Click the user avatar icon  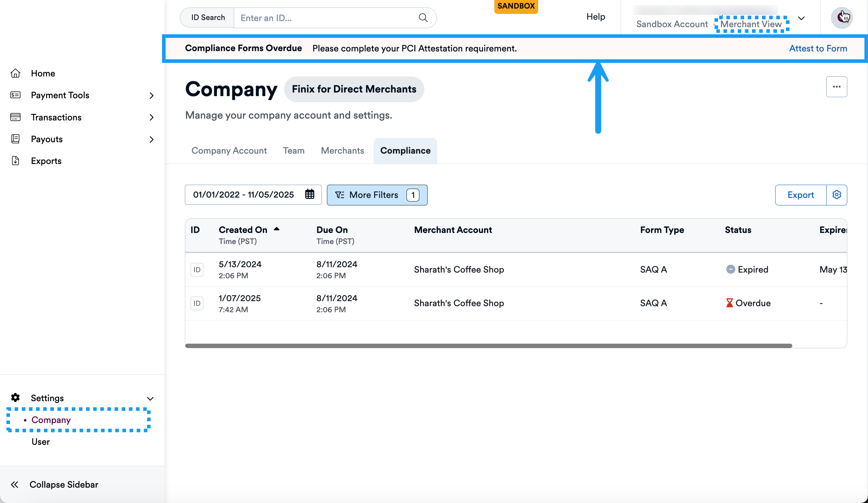point(842,18)
